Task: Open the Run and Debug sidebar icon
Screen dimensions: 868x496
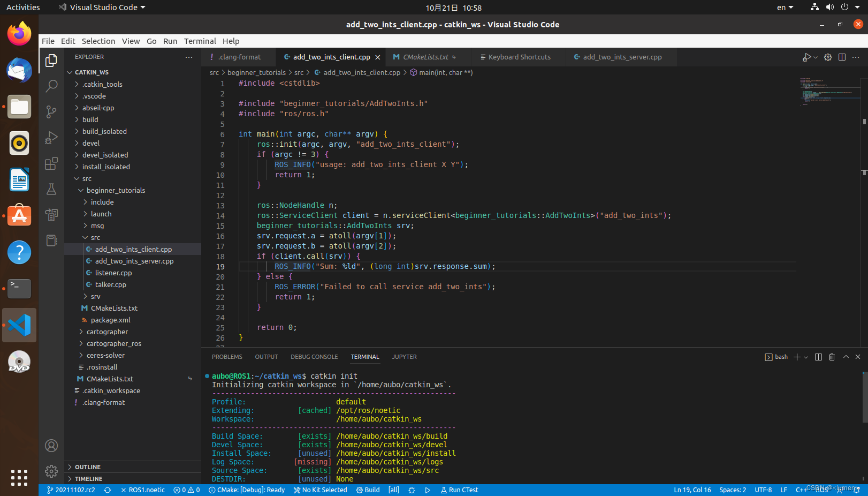Action: pyautogui.click(x=51, y=138)
